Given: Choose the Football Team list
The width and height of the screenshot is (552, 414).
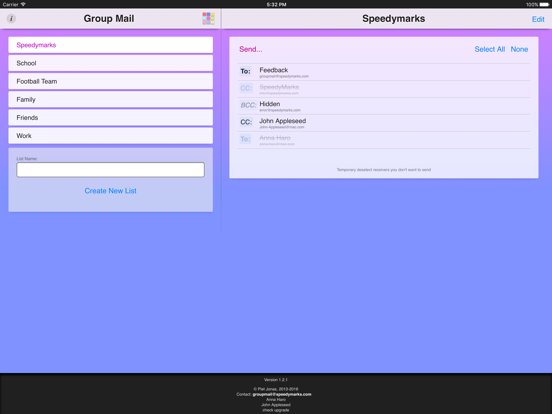Looking at the screenshot, I should 111,81.
